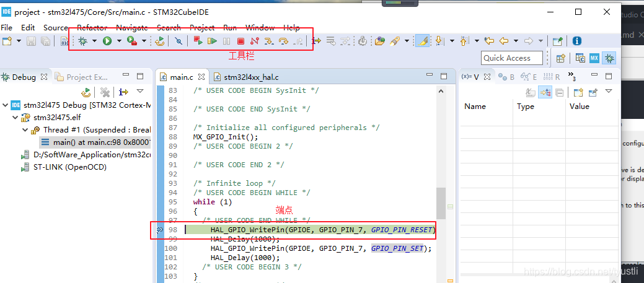Click the Search flashlight icon
The width and height of the screenshot is (644, 283).
pyautogui.click(x=395, y=41)
